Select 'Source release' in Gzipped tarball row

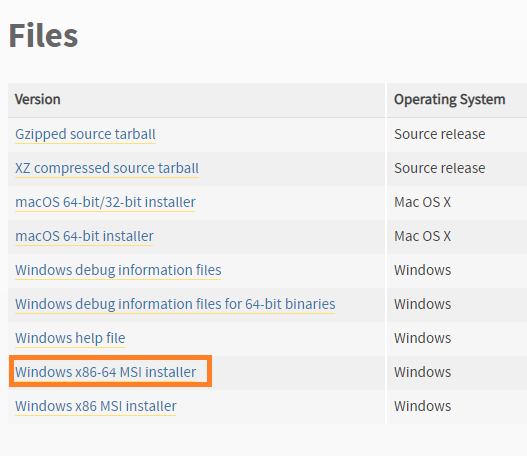click(x=440, y=134)
